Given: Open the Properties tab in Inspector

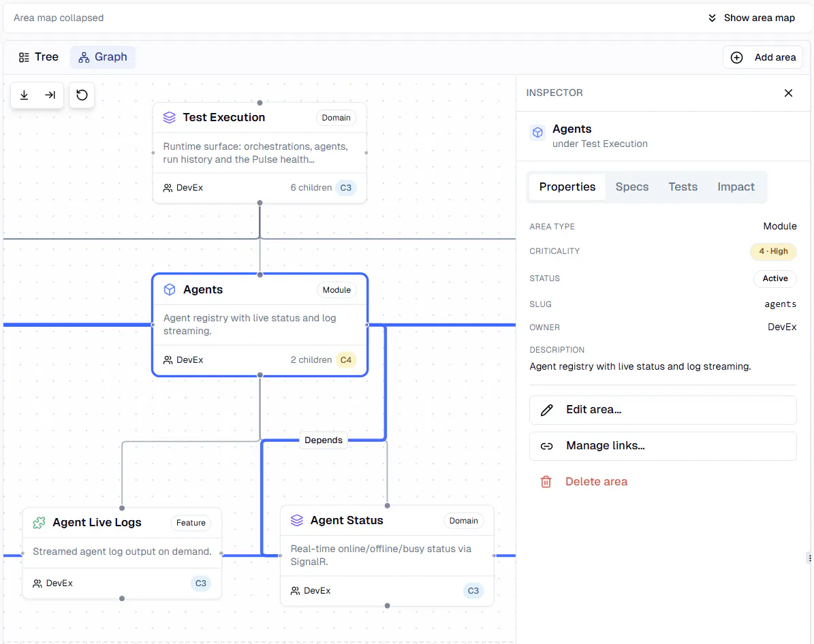Looking at the screenshot, I should pos(567,187).
